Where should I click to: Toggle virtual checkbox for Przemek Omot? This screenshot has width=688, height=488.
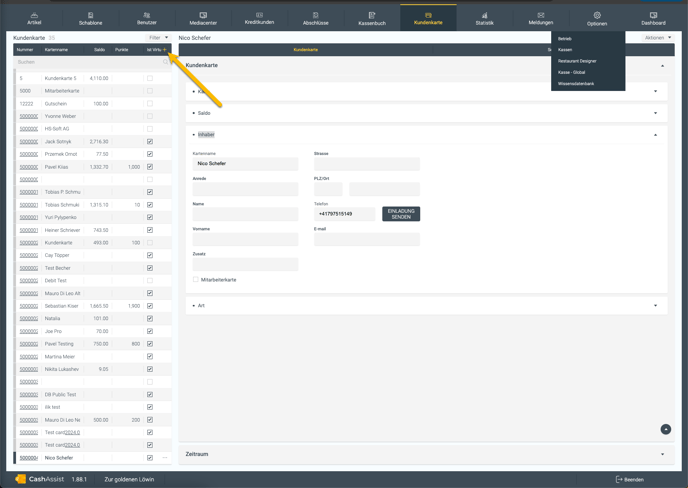coord(150,154)
